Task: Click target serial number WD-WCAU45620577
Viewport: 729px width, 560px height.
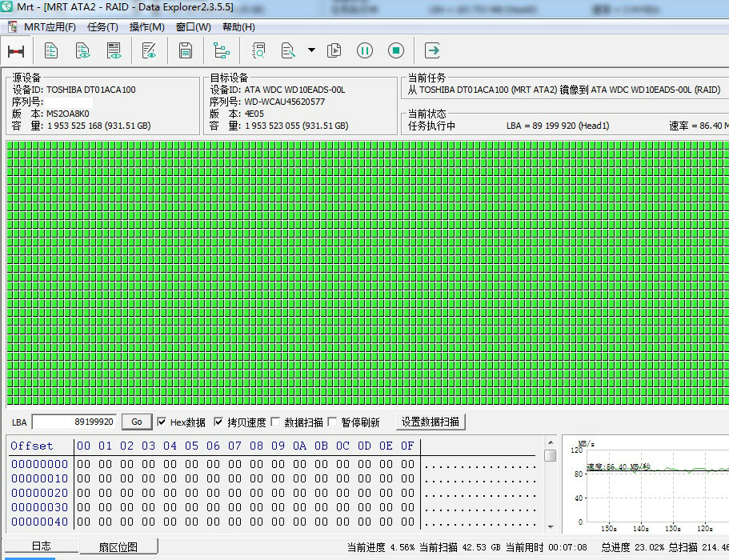Action: (x=285, y=102)
